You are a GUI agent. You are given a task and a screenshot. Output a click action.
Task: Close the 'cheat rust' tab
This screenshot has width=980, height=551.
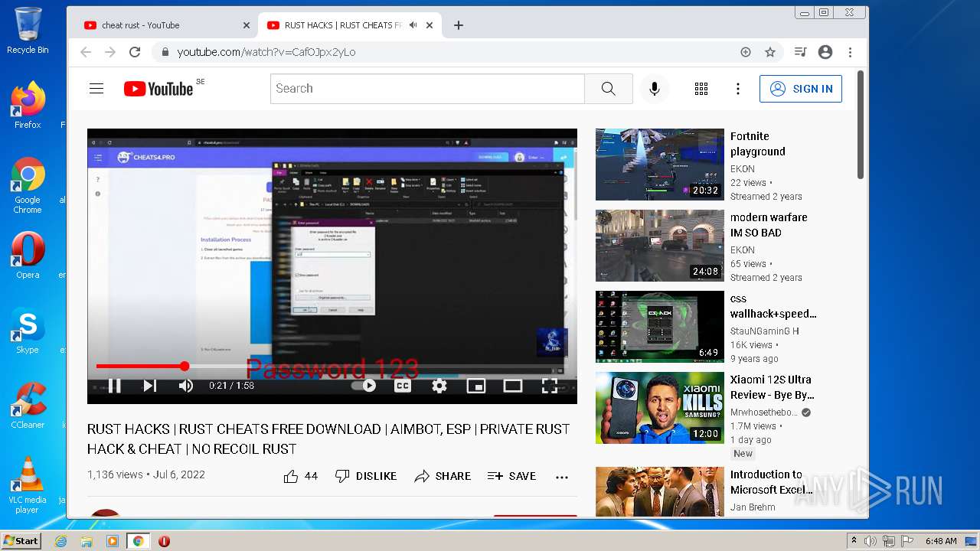246,25
